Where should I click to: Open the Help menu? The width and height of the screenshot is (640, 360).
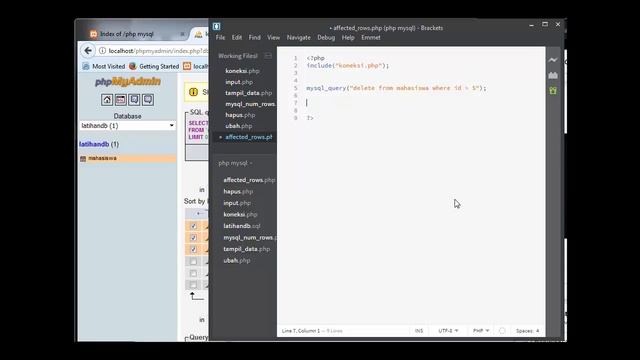point(348,38)
